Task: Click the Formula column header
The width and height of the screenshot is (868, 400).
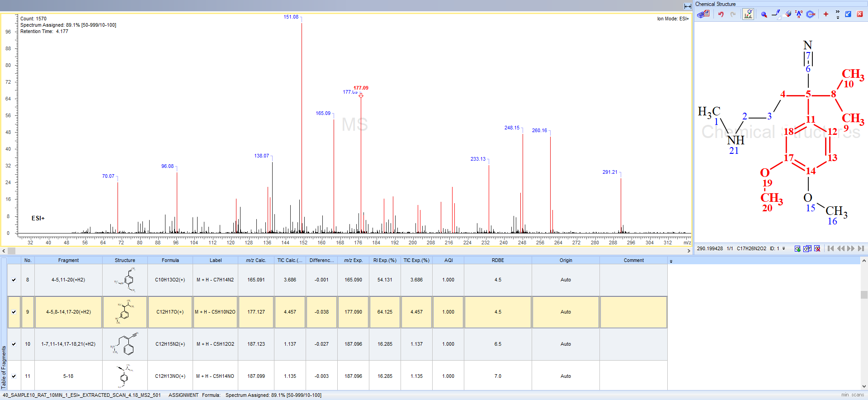Action: pos(170,260)
